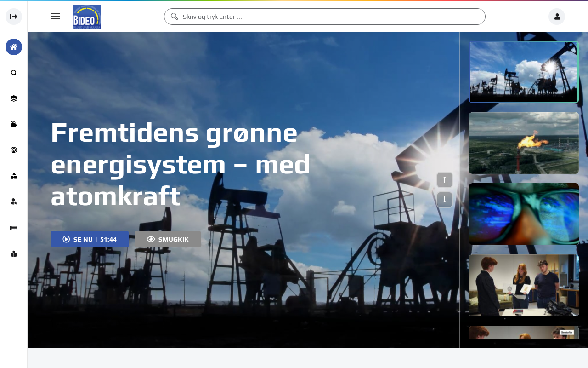Open the user profile icon
The image size is (588, 368).
pos(557,17)
